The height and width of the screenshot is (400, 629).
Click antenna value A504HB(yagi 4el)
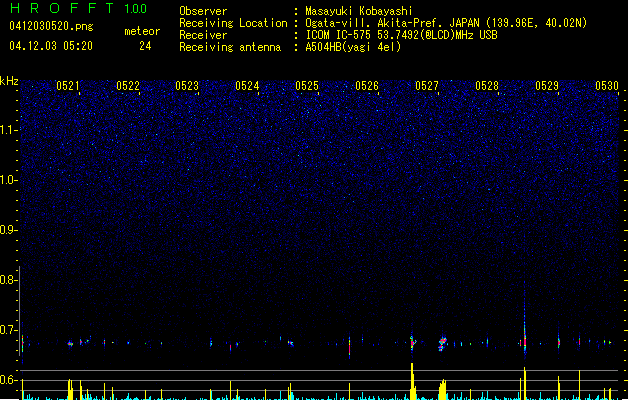353,47
